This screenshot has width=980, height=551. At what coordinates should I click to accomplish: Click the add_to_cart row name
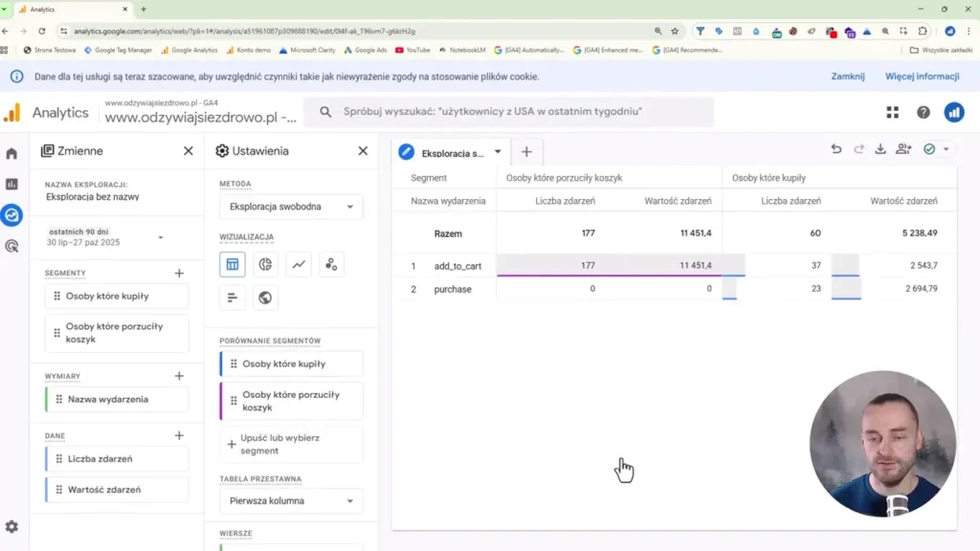[x=457, y=266]
